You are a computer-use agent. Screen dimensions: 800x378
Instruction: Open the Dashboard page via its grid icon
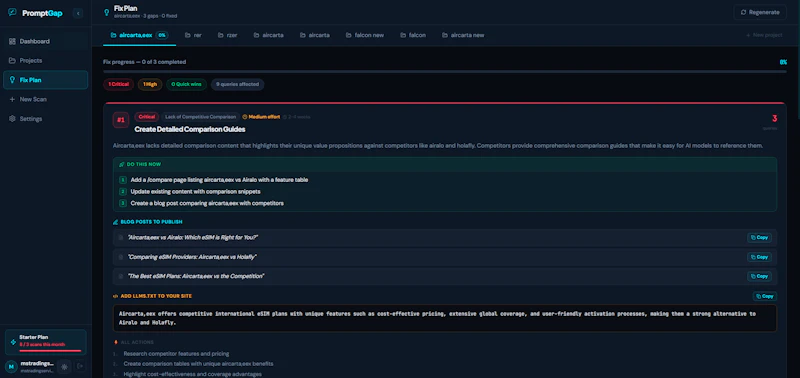tap(12, 41)
